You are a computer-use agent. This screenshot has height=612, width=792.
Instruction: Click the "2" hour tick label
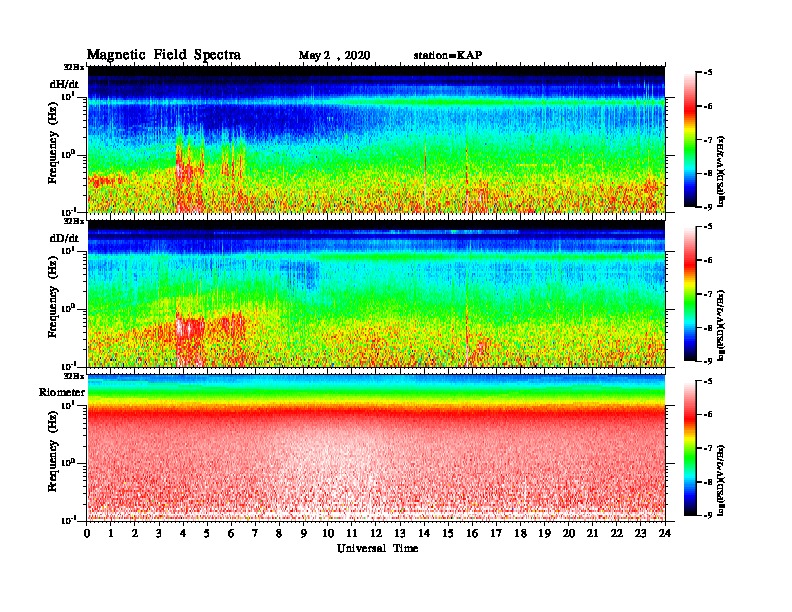[135, 534]
